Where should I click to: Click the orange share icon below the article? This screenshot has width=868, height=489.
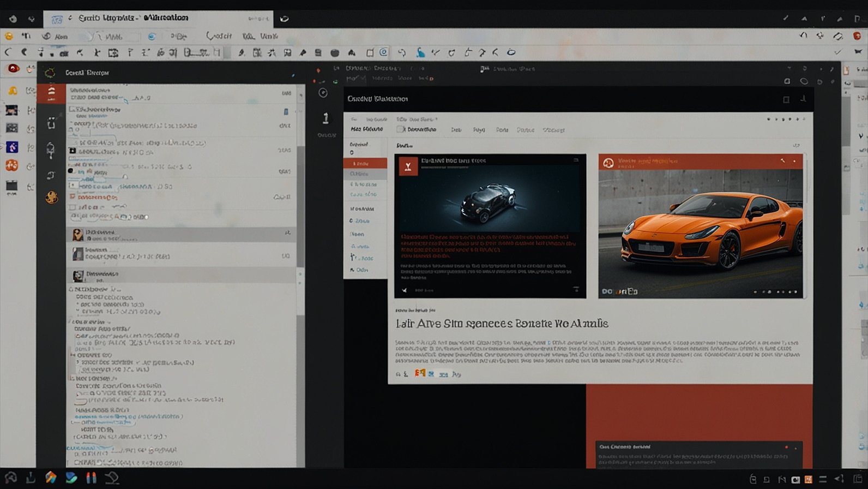point(419,373)
